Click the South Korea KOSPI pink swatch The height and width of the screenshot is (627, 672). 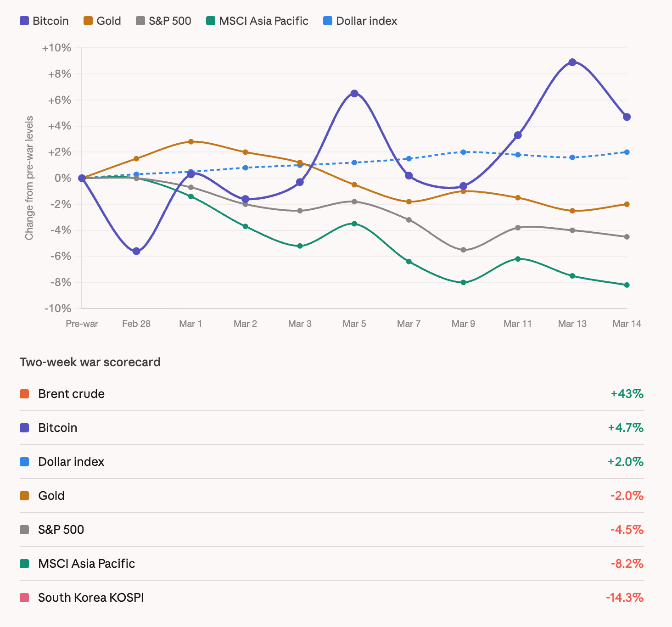pos(24,598)
